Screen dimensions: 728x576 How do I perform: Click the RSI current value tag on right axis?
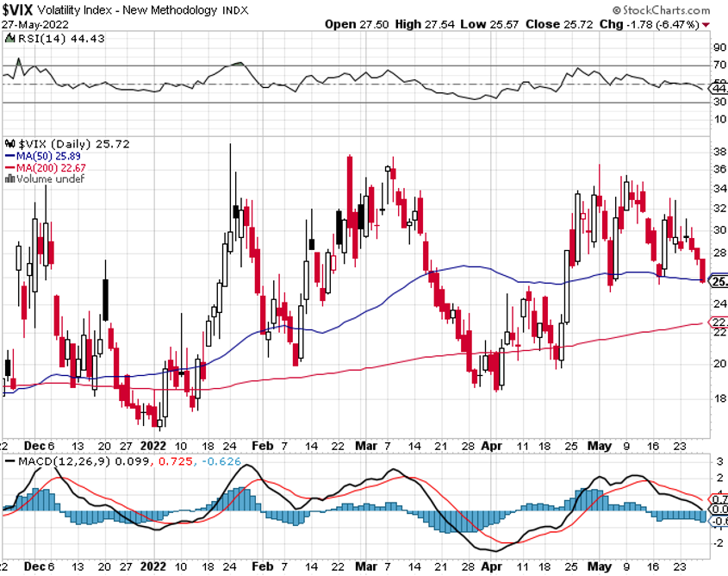[717, 89]
